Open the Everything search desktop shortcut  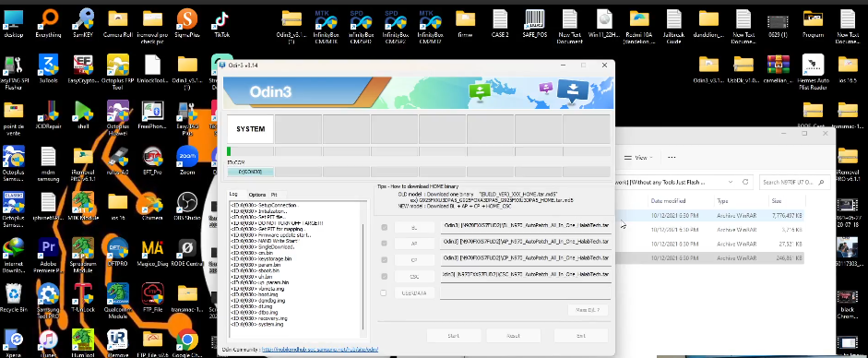[x=48, y=23]
